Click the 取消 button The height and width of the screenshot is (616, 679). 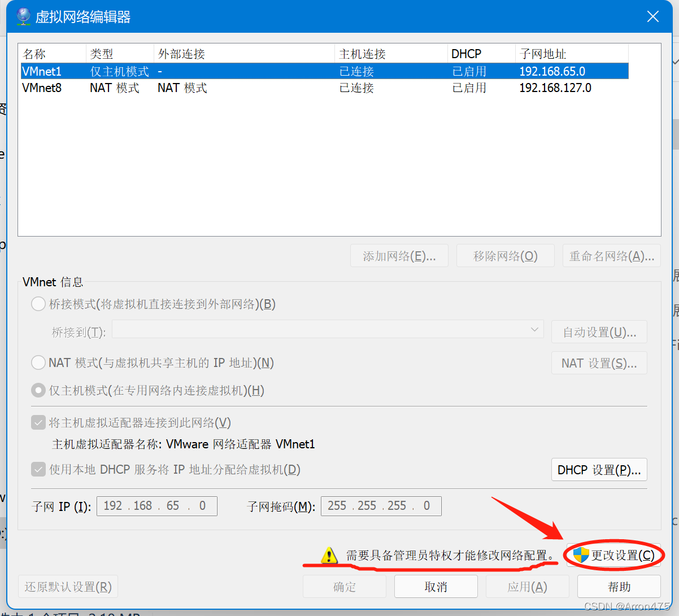(436, 587)
